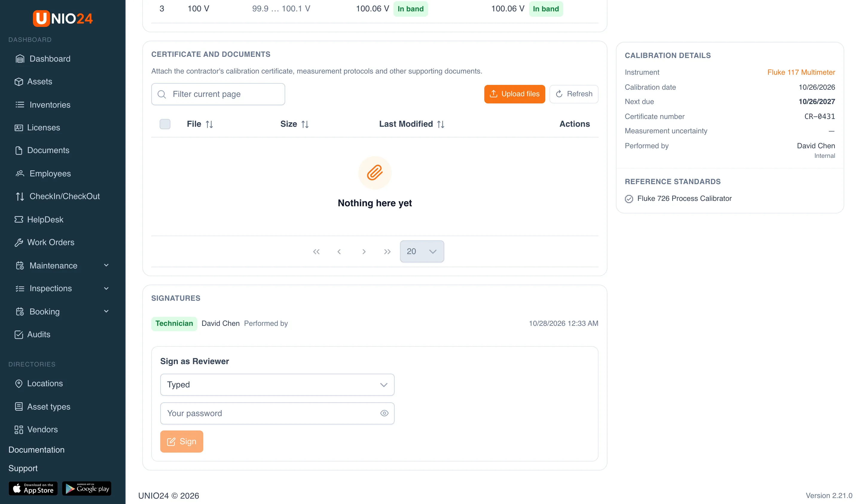
Task: Open Work Orders wrench item
Action: 45,243
